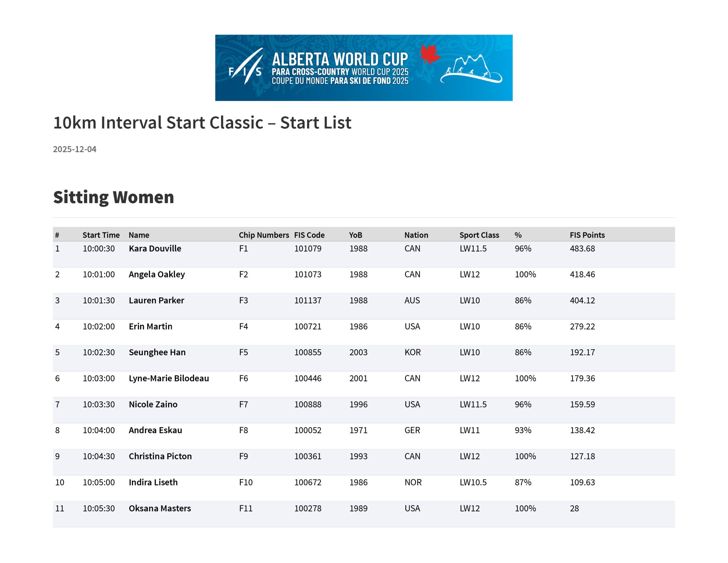Click the Start Time column header
This screenshot has width=728, height=563.
pyautogui.click(x=101, y=235)
